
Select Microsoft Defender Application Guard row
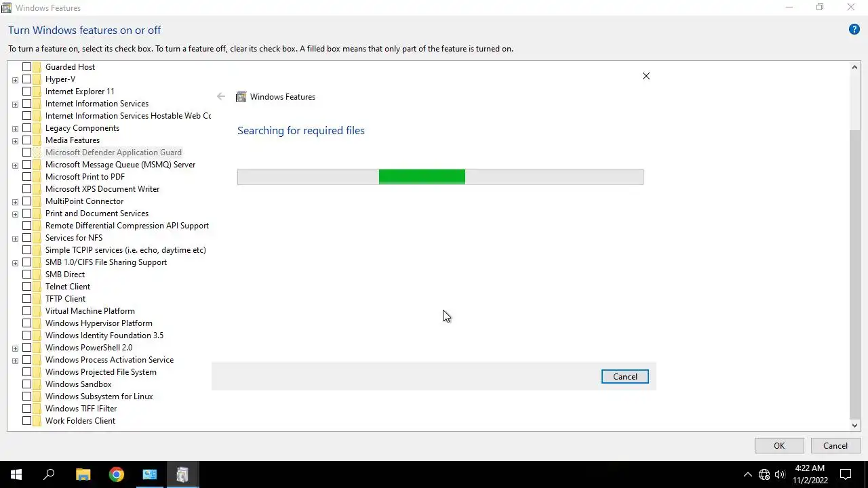113,152
